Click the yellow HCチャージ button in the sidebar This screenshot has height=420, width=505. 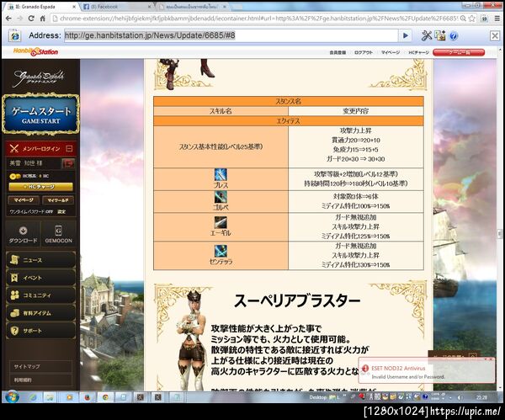click(41, 187)
